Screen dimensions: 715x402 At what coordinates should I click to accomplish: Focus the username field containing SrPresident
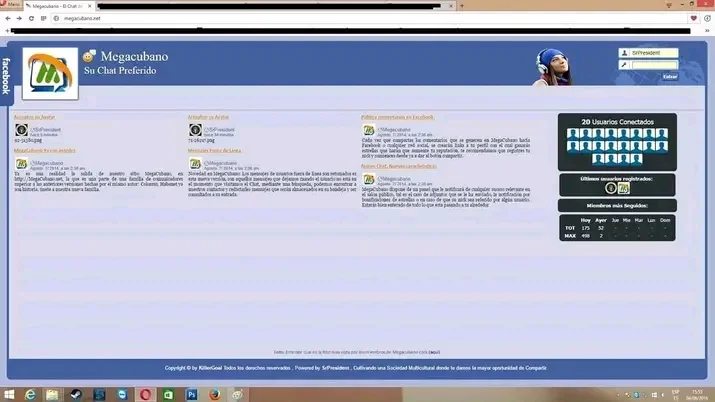[x=654, y=53]
